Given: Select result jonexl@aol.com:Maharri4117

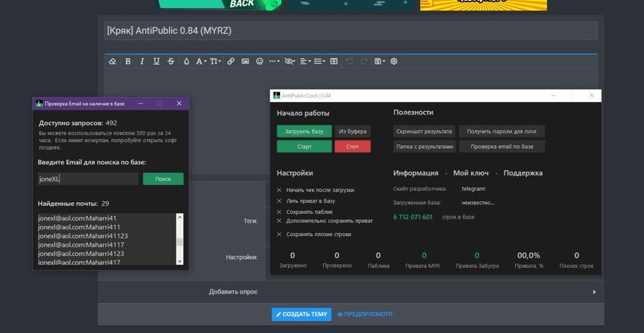Looking at the screenshot, I should click(x=81, y=245).
